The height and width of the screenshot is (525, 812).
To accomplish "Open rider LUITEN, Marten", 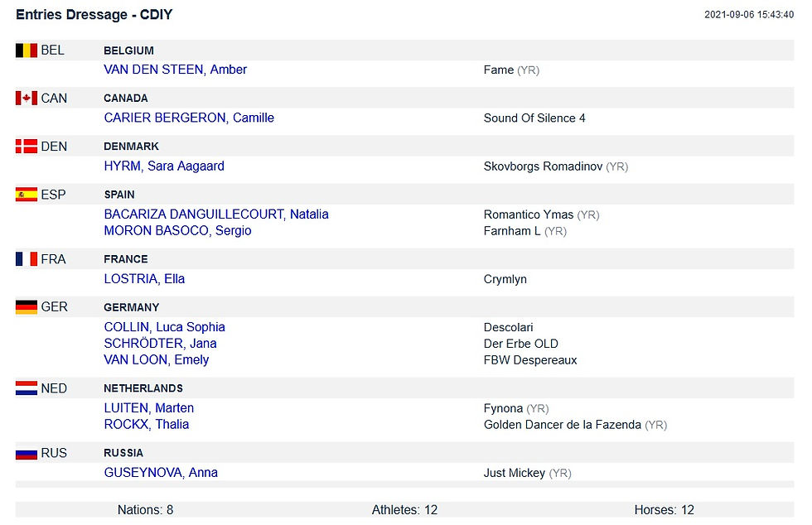I will (x=148, y=407).
